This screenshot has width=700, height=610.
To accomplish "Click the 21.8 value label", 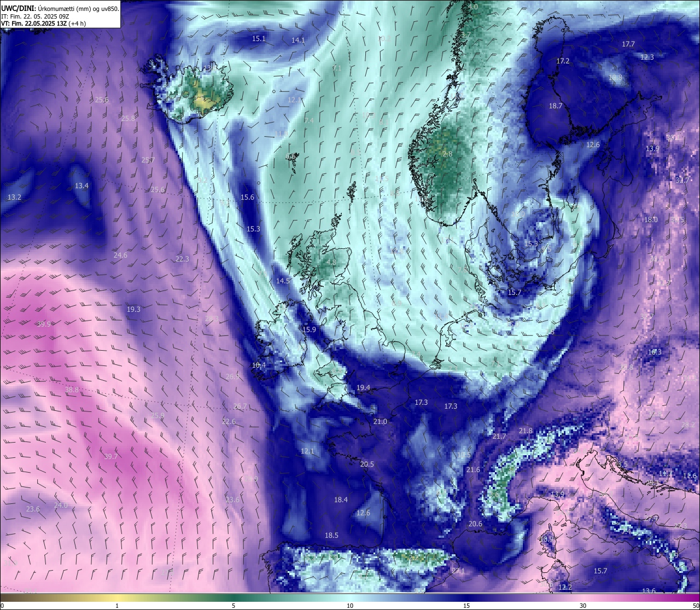I will tap(526, 431).
